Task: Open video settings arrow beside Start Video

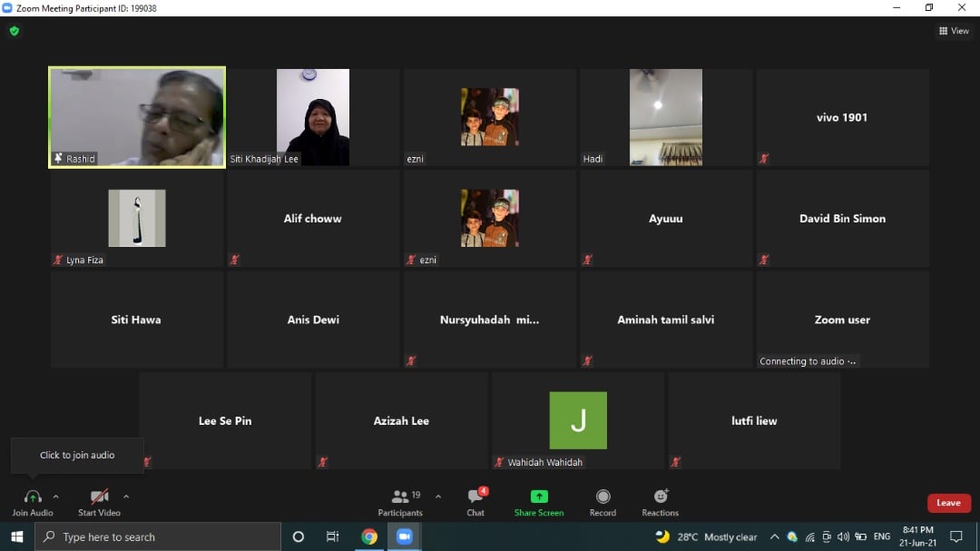Action: click(x=126, y=497)
